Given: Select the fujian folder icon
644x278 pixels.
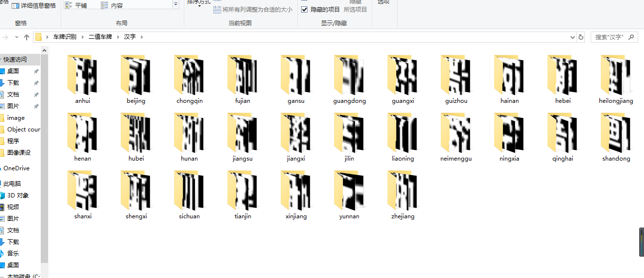Looking at the screenshot, I should 242,75.
